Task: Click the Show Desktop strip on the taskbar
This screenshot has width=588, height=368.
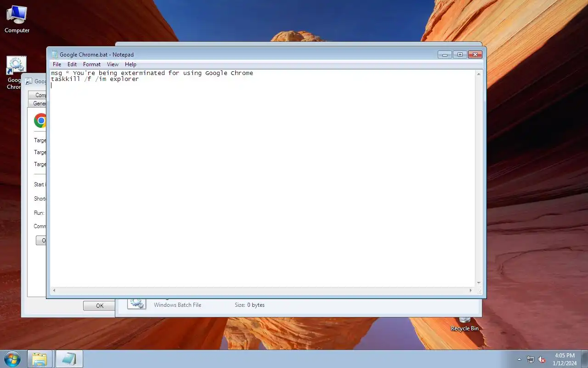Action: pos(585,359)
